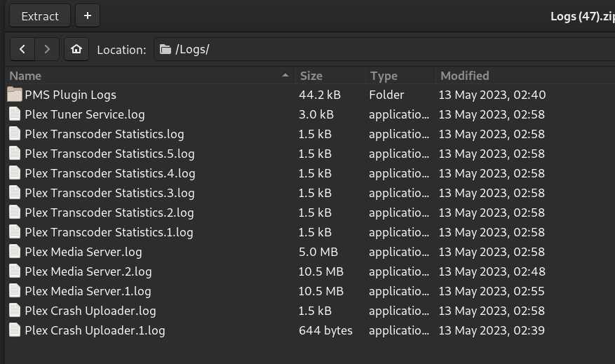The image size is (615, 364).
Task: Sort files by the Size column
Action: tap(328, 76)
